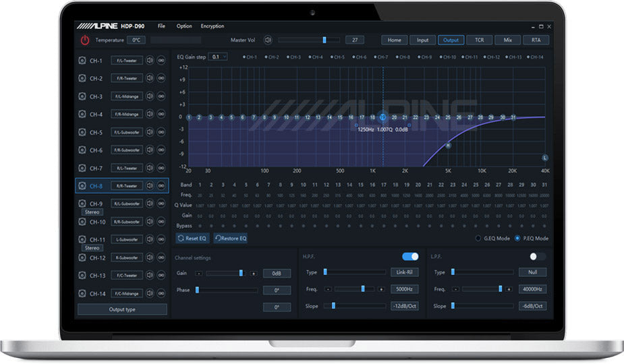Image resolution: width=624 pixels, height=364 pixels.
Task: Click the Gain plus button
Action: tap(254, 274)
